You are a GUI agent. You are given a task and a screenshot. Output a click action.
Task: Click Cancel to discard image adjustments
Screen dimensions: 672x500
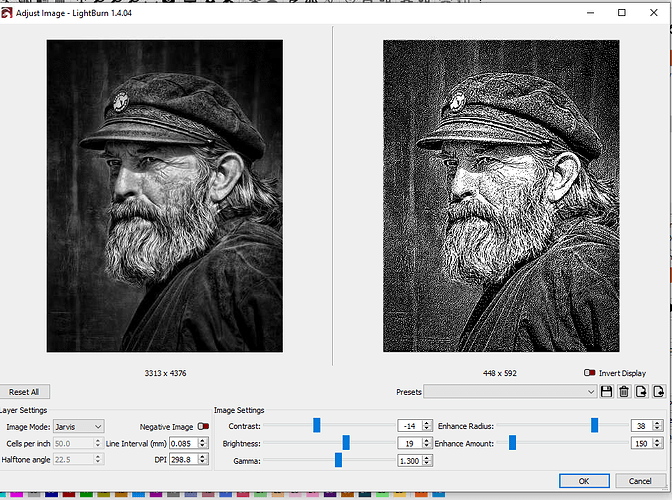tap(640, 481)
